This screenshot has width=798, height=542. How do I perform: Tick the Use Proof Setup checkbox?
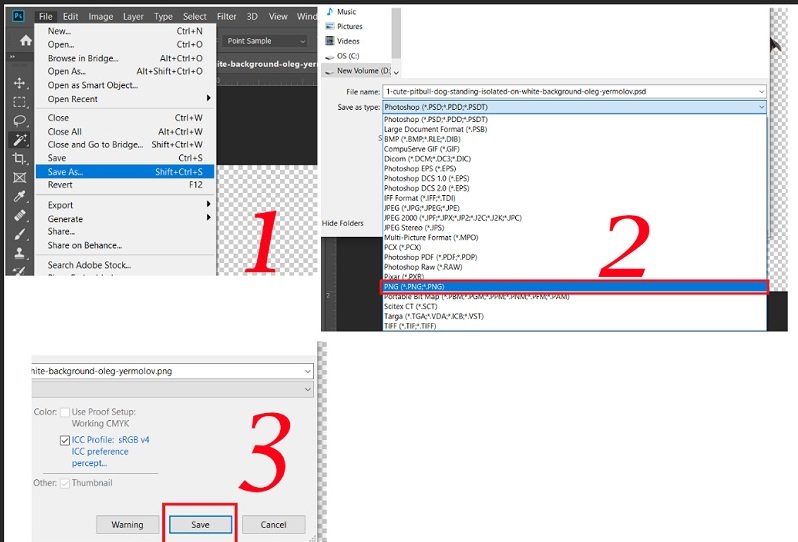(65, 412)
